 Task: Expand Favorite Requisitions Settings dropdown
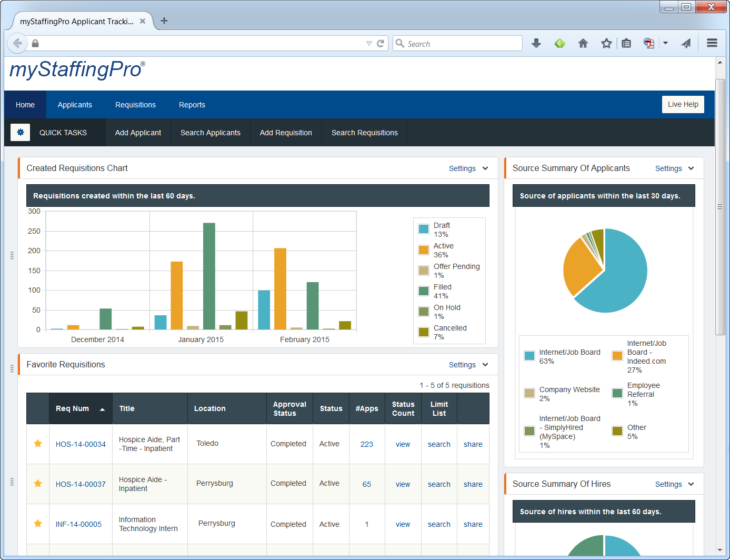(x=468, y=365)
